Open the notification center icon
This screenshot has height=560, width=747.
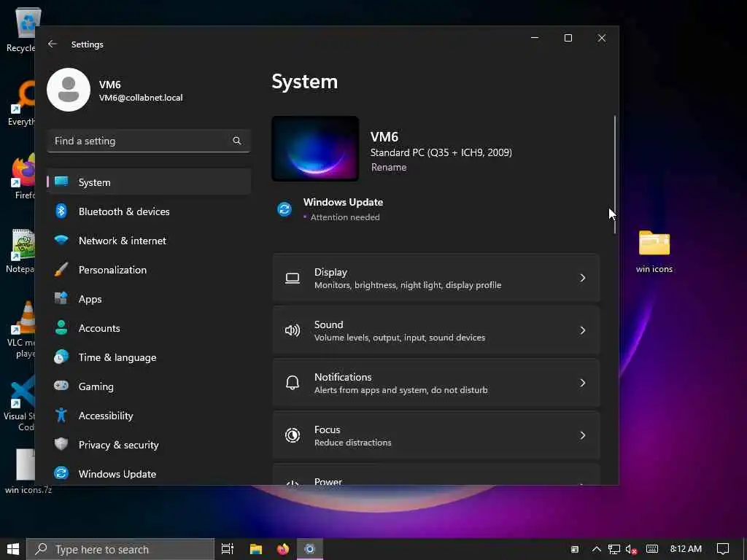tap(723, 549)
